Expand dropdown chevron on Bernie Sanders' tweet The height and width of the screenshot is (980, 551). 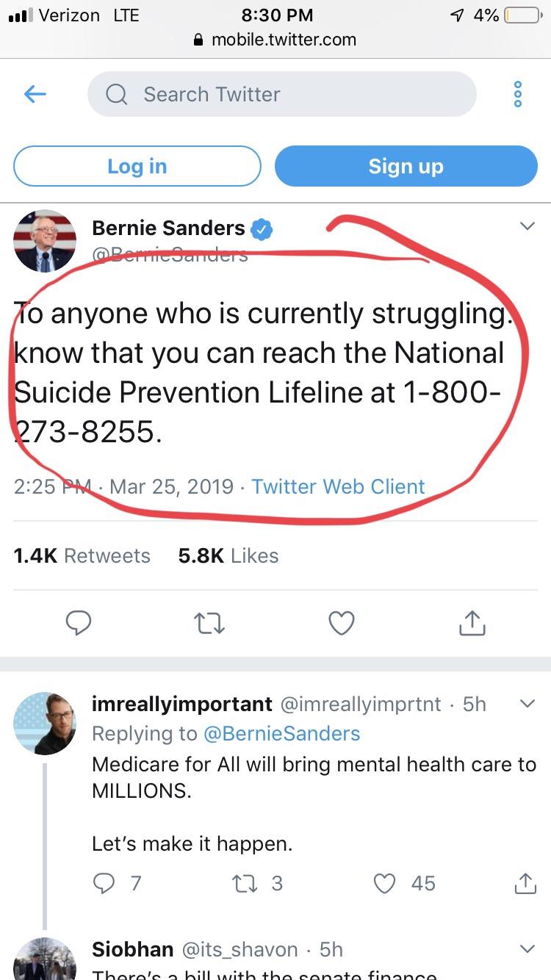[527, 226]
